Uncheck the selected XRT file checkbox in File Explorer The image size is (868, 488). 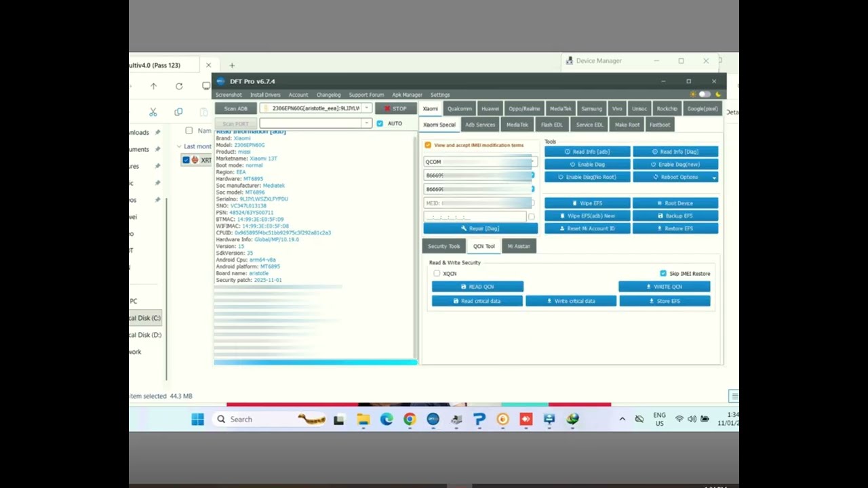click(x=186, y=160)
